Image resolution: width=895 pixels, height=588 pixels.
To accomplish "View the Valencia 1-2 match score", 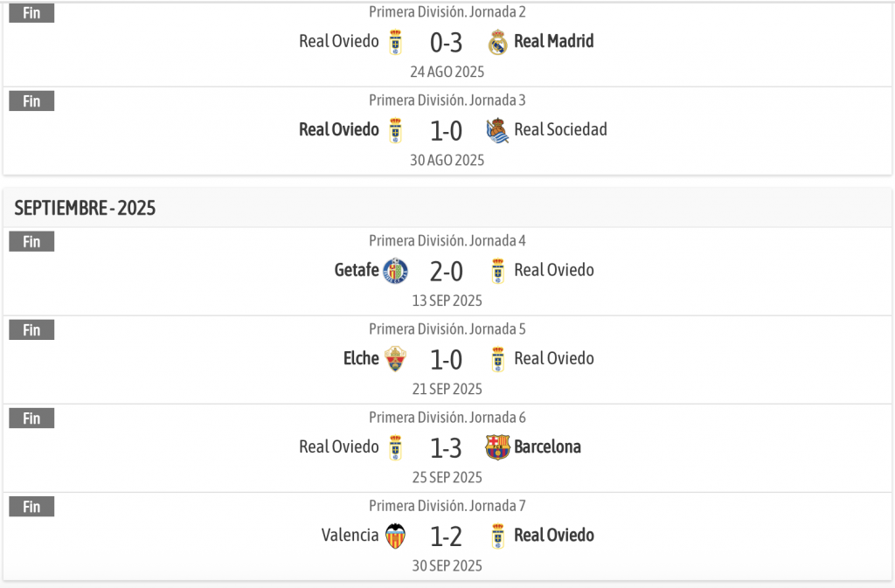I will (x=446, y=536).
